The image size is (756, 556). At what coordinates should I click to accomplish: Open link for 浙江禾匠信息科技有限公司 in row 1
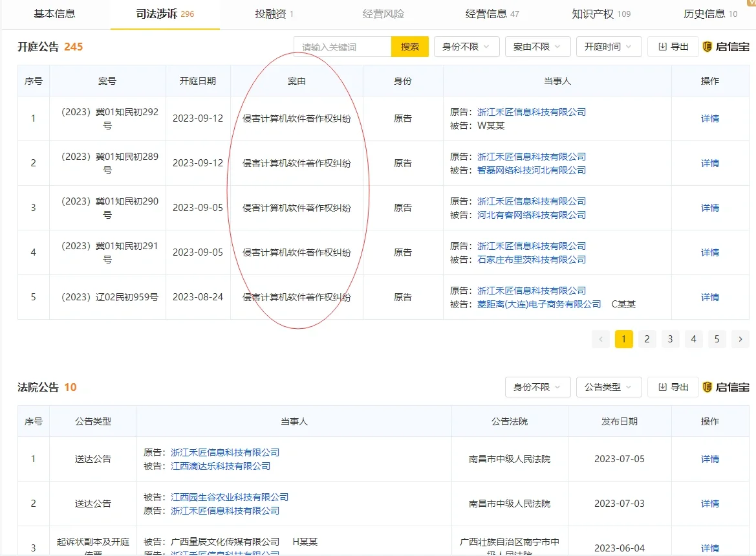531,111
